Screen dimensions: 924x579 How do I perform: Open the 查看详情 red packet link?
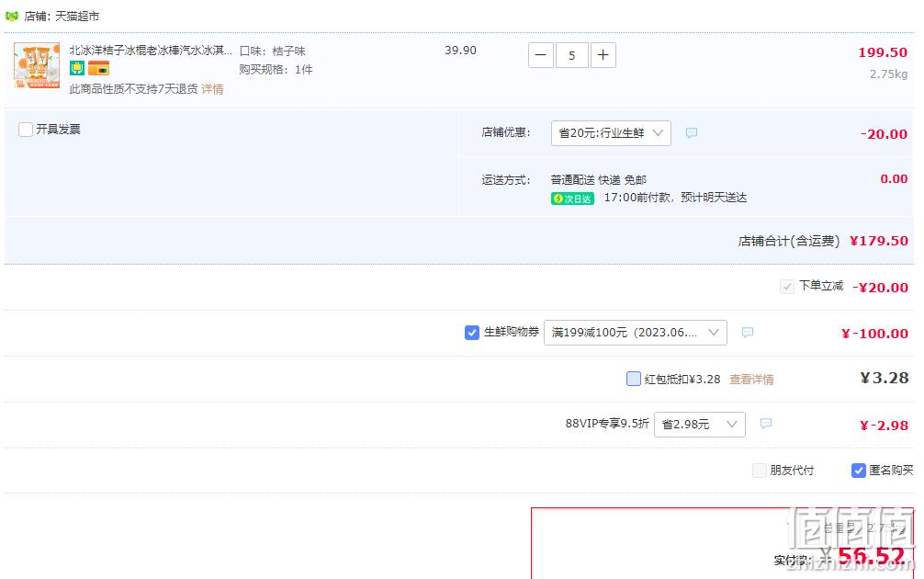click(751, 380)
